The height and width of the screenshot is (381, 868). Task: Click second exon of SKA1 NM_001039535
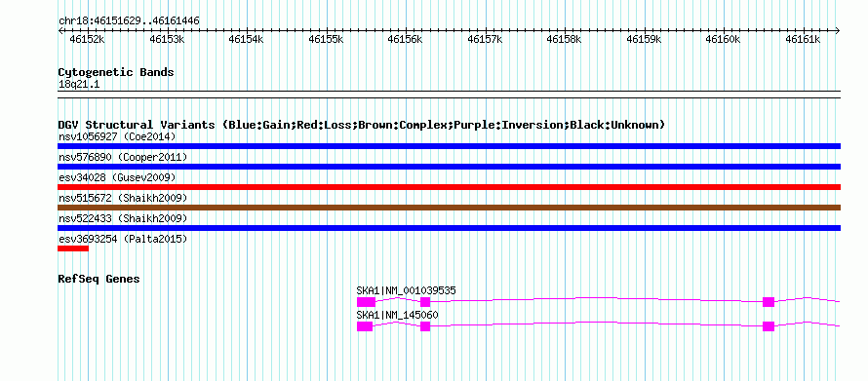[x=425, y=302]
